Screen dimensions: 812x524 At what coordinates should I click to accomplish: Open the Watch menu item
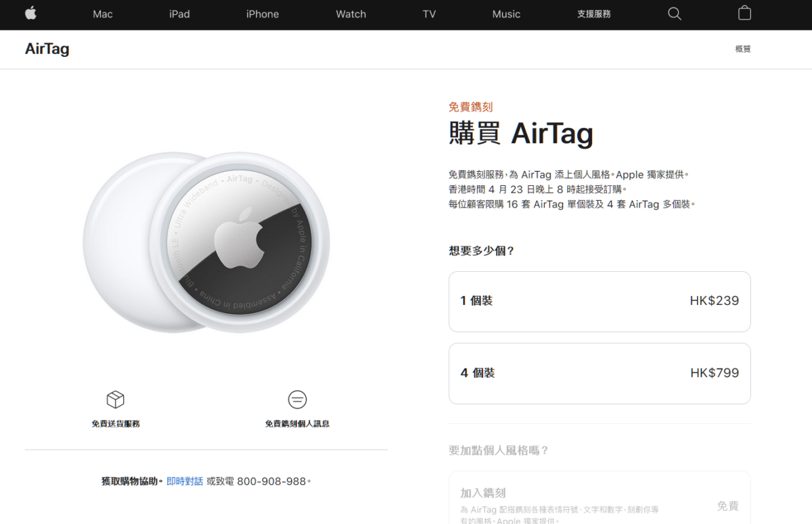tap(351, 14)
